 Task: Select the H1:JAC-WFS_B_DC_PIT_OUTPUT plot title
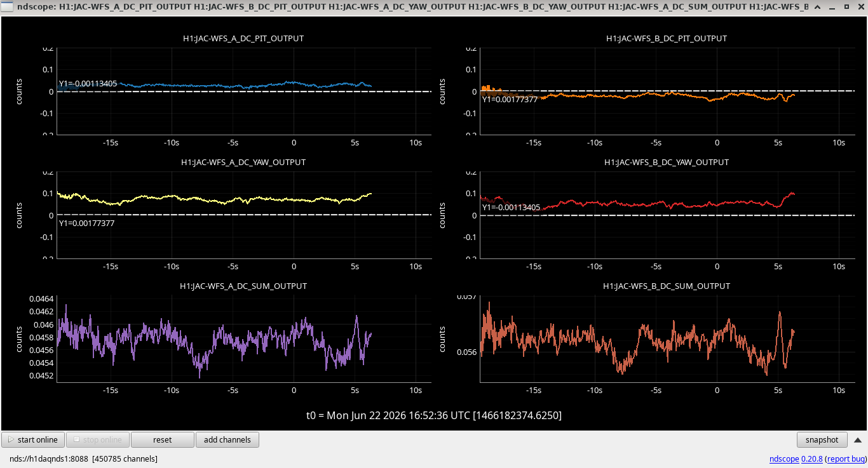click(x=667, y=38)
